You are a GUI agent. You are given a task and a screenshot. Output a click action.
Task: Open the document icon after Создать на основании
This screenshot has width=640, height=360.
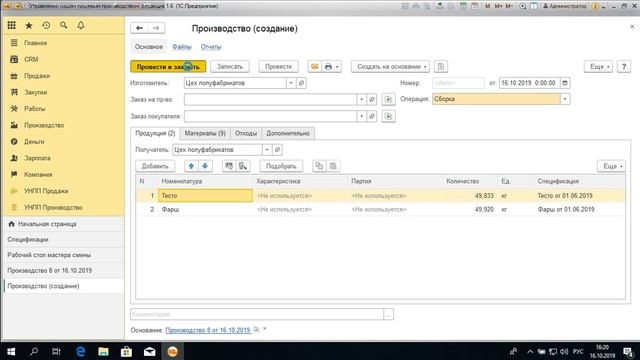click(x=440, y=67)
